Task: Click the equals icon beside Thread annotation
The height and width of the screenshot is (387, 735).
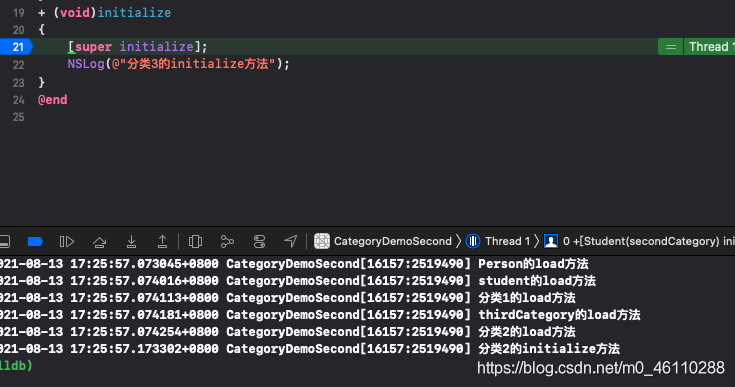Action: click(671, 47)
